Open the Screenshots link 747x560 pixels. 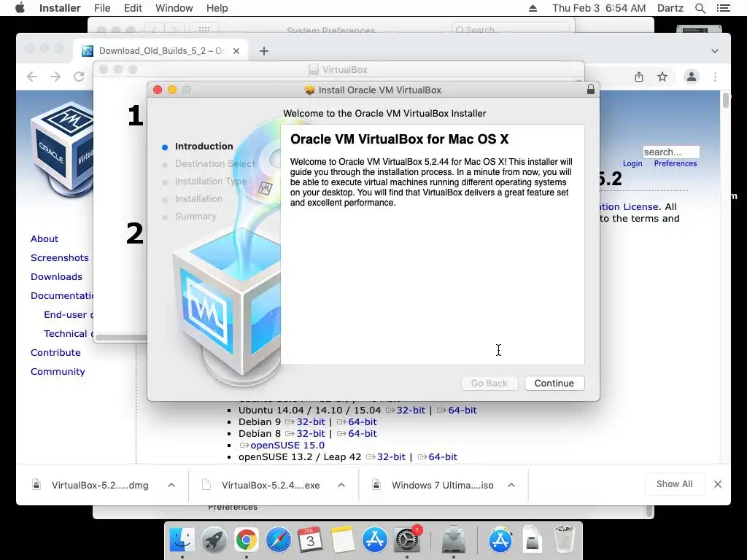60,258
